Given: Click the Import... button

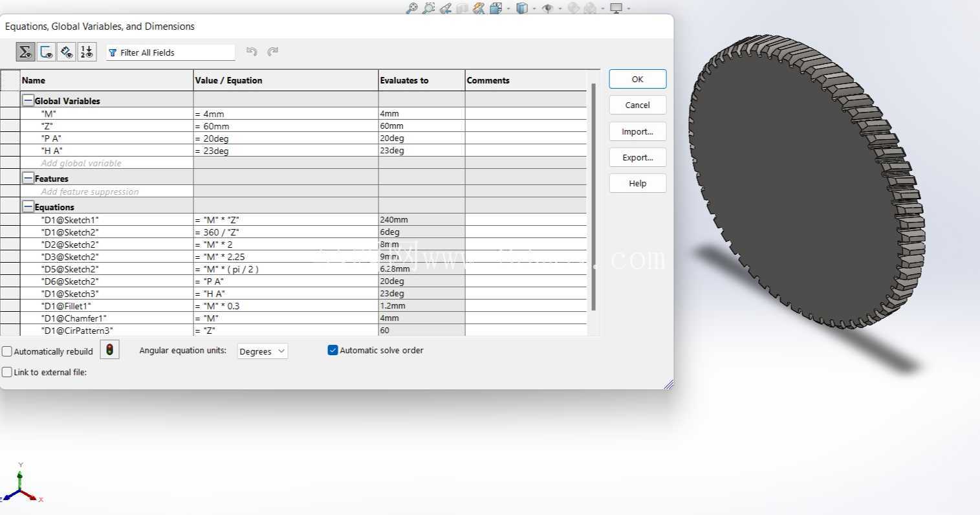Looking at the screenshot, I should pos(638,131).
